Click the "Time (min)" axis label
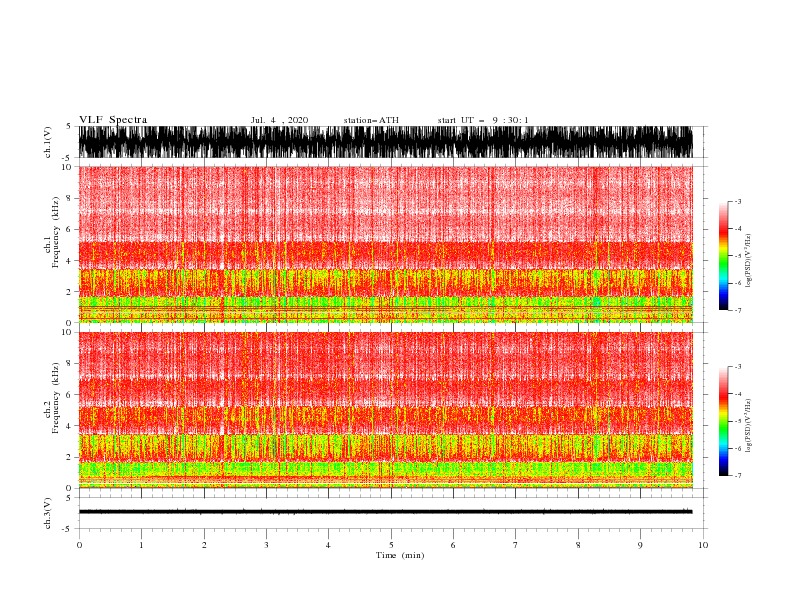 pos(400,555)
